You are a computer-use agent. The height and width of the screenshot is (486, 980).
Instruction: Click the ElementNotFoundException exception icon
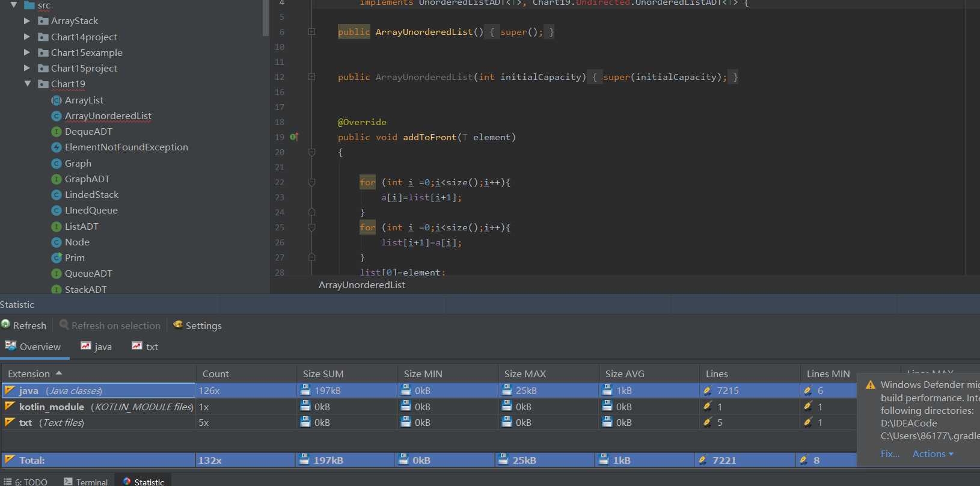[57, 147]
